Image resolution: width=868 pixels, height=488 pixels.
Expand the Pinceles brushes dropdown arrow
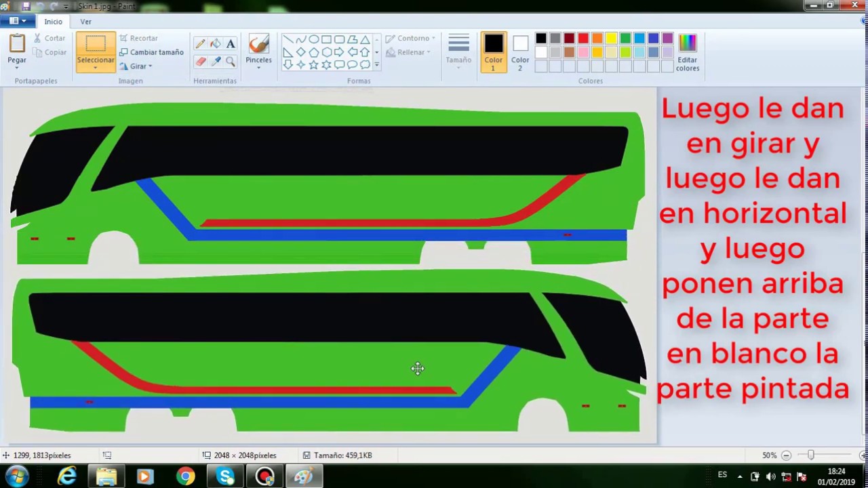tap(258, 68)
